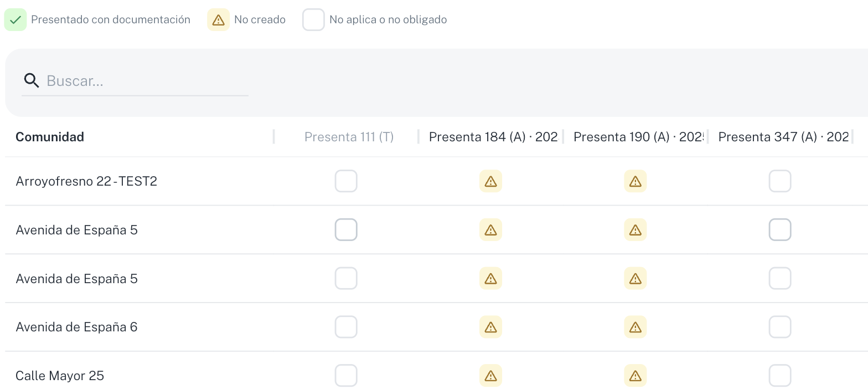This screenshot has height=389, width=868.
Task: Click the 'No creado' legend warning icon
Action: tap(218, 20)
